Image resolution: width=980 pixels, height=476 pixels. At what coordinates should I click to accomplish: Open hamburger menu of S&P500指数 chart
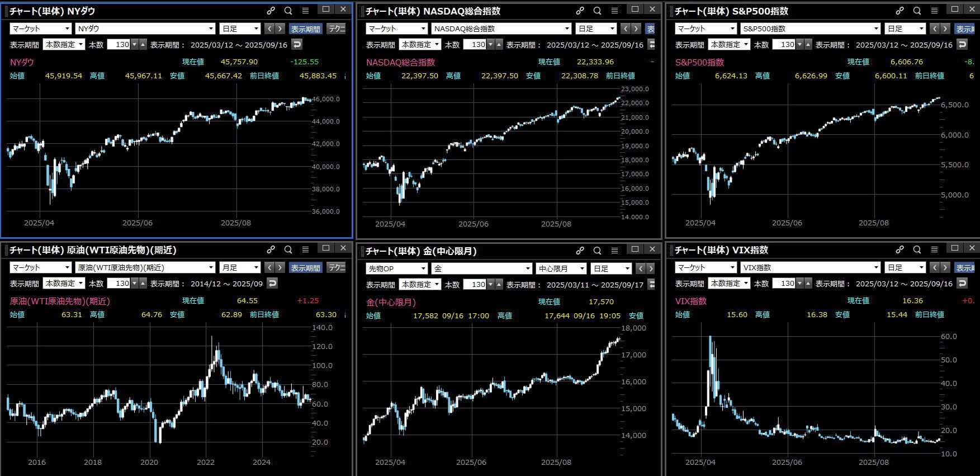pyautogui.click(x=934, y=11)
